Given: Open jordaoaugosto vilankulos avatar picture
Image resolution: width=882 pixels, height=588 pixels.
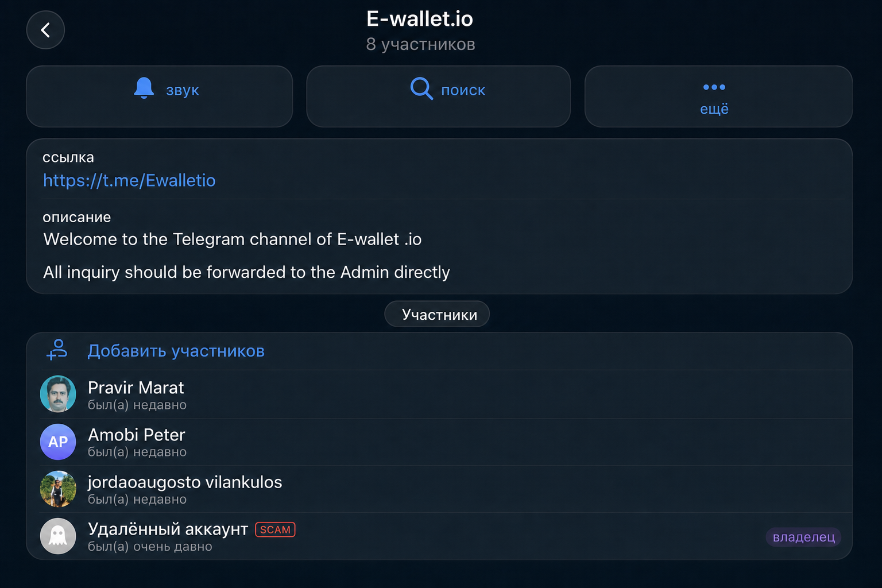Looking at the screenshot, I should pyautogui.click(x=58, y=489).
